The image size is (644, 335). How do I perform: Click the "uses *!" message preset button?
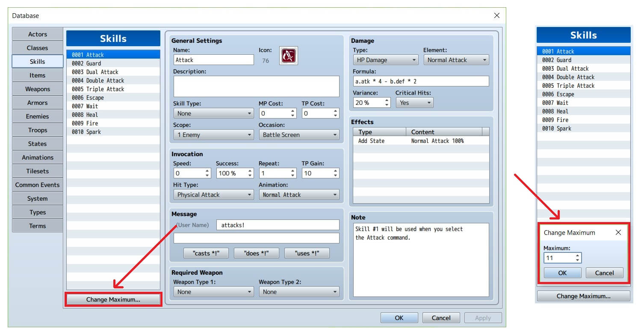tap(307, 253)
